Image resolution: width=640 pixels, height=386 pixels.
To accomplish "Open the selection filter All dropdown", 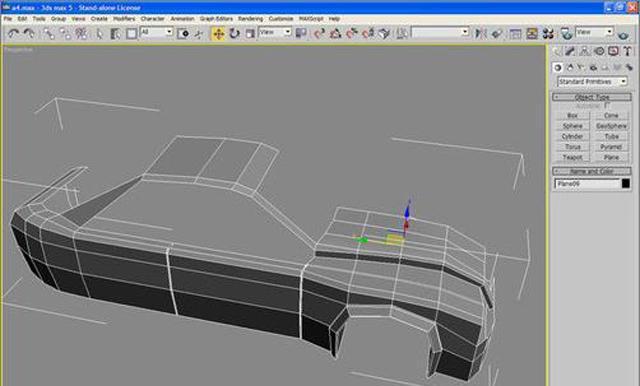I will point(157,32).
